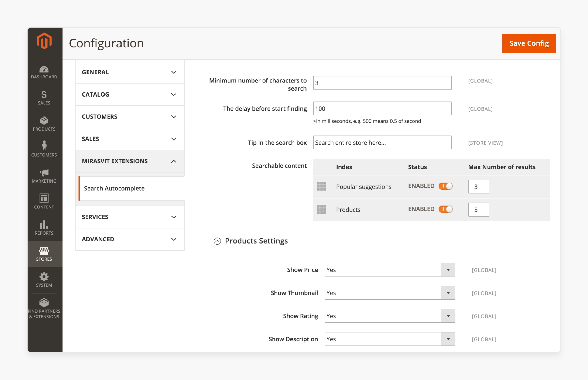Click the Popular suggestions index label
The width and height of the screenshot is (588, 380).
click(364, 187)
